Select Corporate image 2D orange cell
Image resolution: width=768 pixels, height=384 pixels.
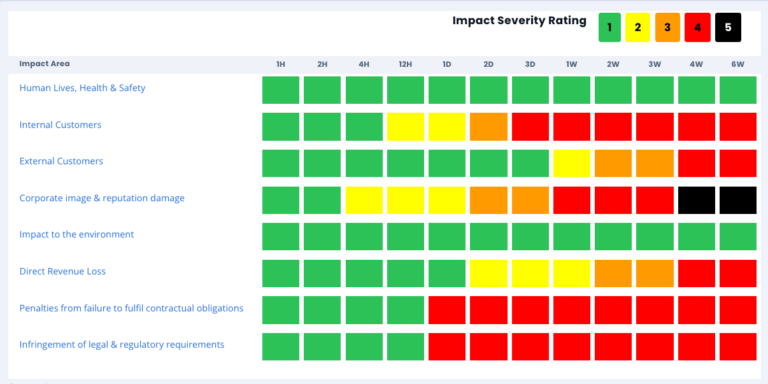[489, 200]
